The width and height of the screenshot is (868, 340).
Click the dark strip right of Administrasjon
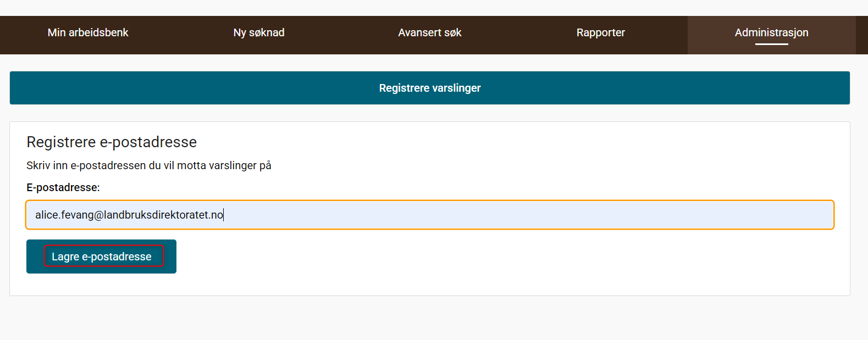[862, 35]
